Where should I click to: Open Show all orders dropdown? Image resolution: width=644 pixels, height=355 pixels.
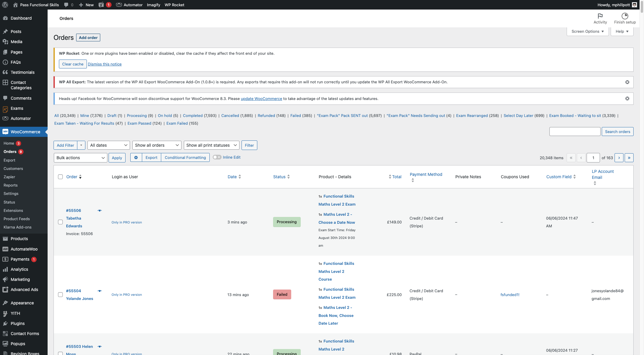(157, 145)
